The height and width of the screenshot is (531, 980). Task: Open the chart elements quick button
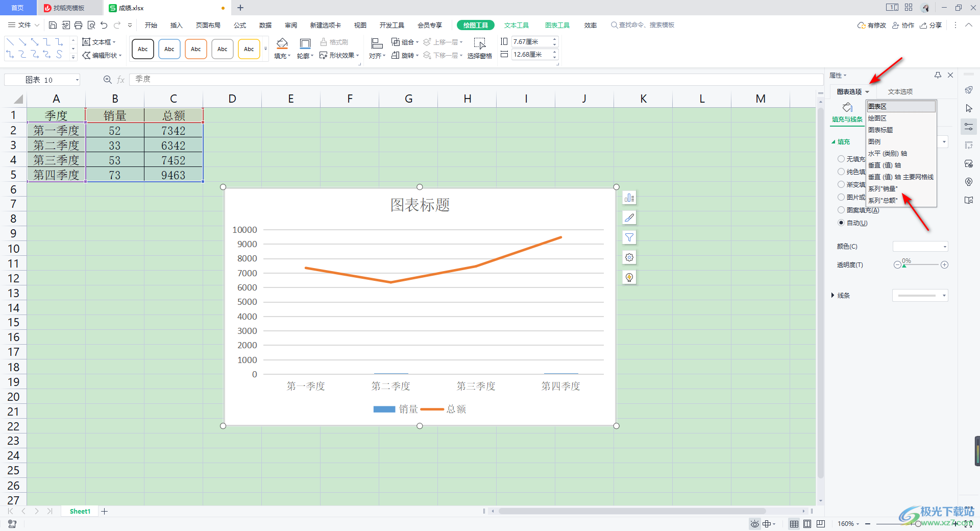tap(629, 198)
